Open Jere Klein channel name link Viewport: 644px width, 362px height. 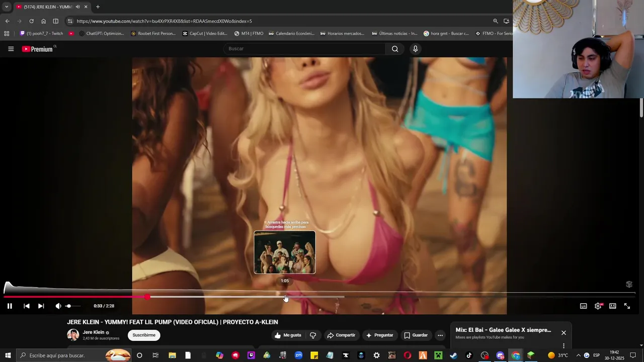94,332
